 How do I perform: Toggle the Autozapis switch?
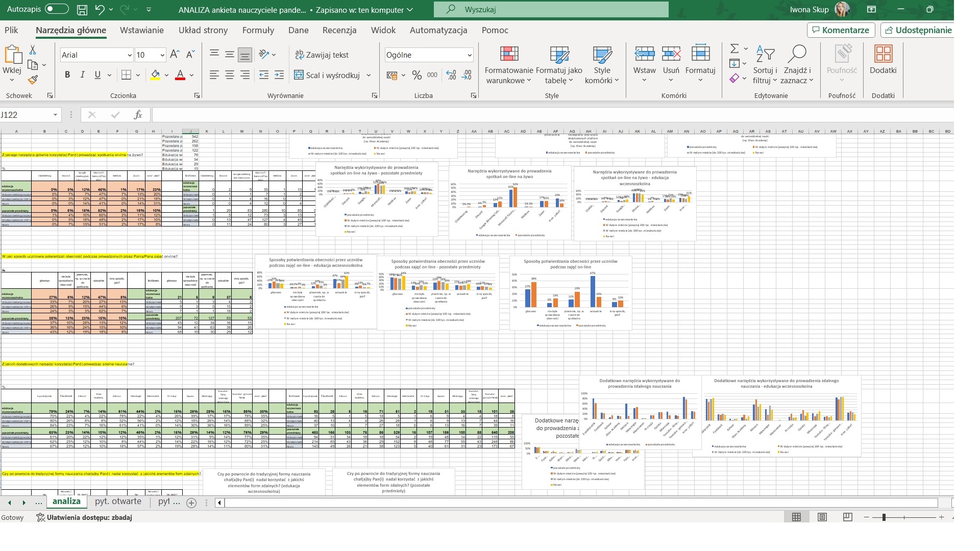point(57,9)
